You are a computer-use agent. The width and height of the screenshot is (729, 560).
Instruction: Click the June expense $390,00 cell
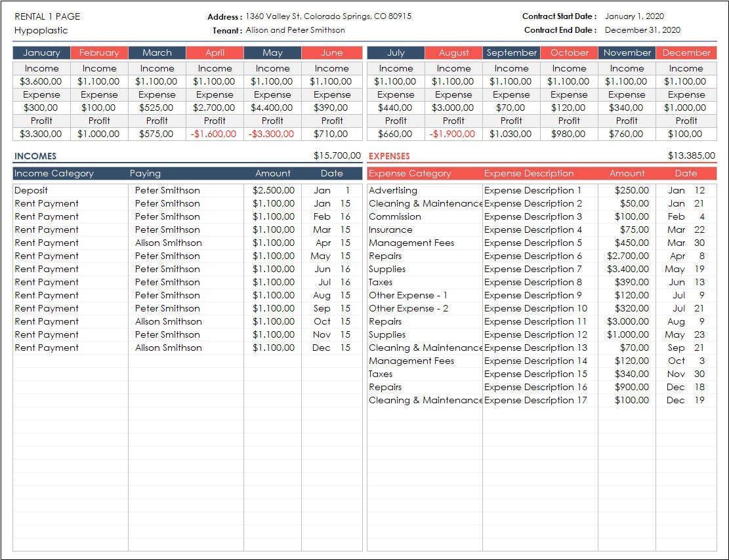click(331, 108)
